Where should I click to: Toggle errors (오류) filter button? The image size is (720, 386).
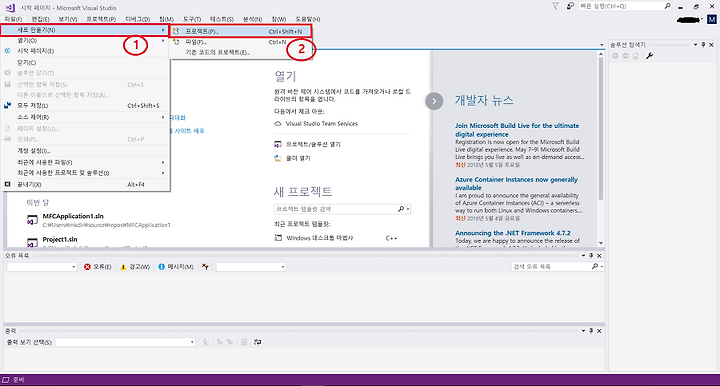coord(97,267)
